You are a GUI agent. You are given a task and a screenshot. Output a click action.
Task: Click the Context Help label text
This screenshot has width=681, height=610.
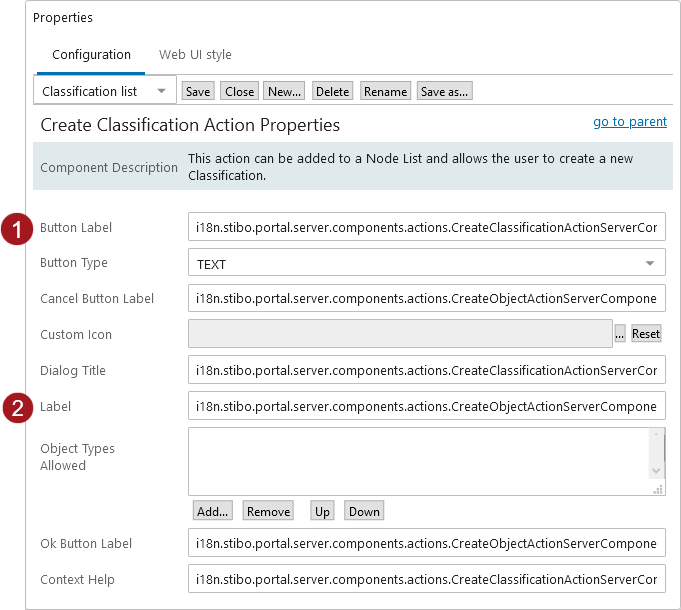pos(77,580)
